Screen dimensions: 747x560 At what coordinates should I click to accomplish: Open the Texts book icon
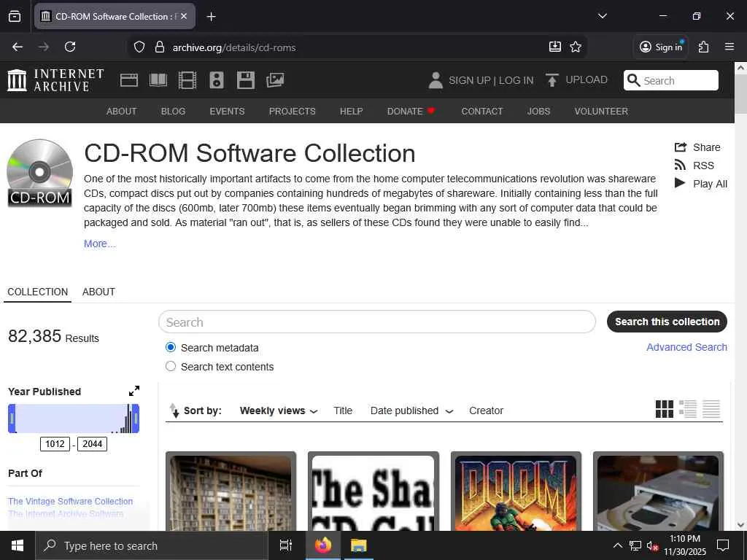click(x=158, y=80)
